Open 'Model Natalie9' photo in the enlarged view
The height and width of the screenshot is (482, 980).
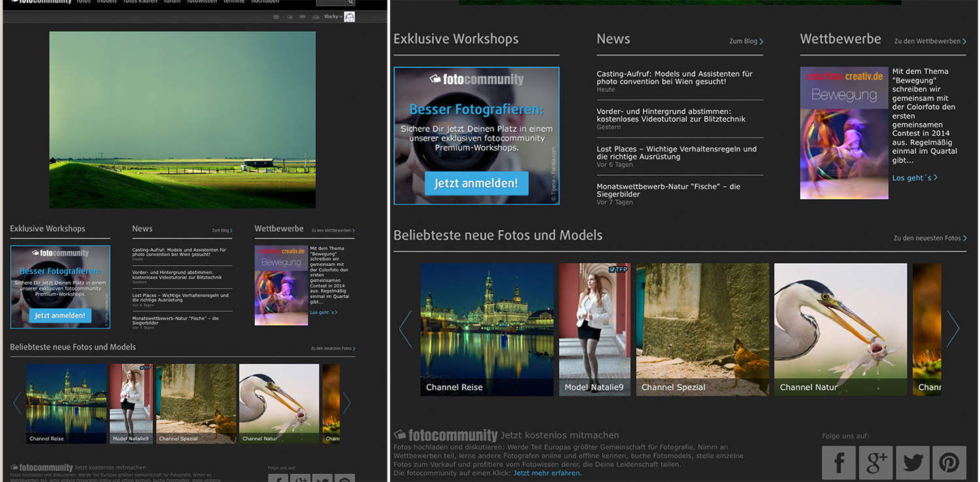coord(595,329)
